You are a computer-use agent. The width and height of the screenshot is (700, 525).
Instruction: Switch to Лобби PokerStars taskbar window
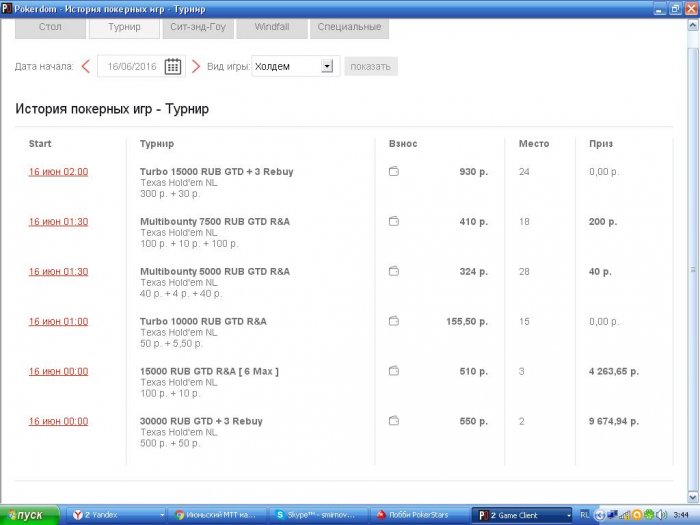tap(420, 515)
